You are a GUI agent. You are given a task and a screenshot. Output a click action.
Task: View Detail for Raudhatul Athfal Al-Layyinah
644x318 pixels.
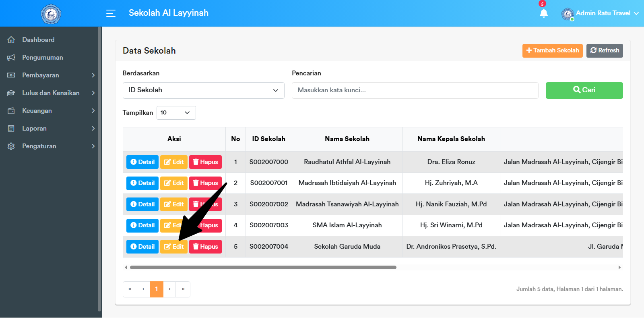tap(142, 162)
